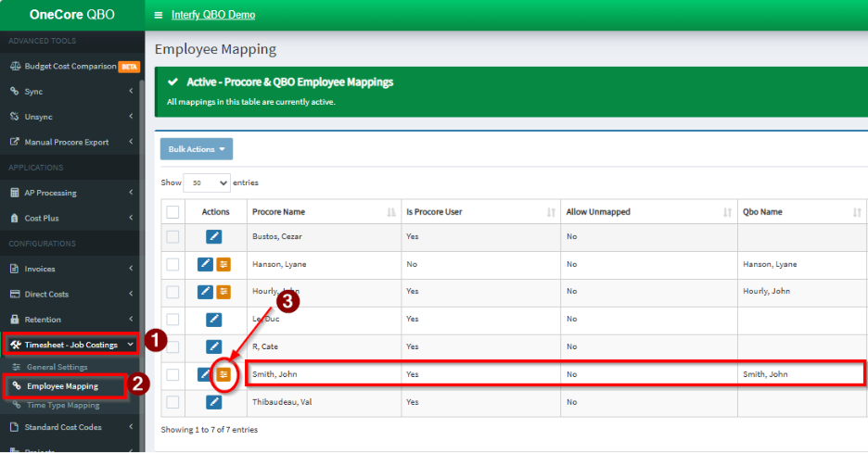
Task: Expand the Sync menu chevron
Action: click(x=131, y=92)
